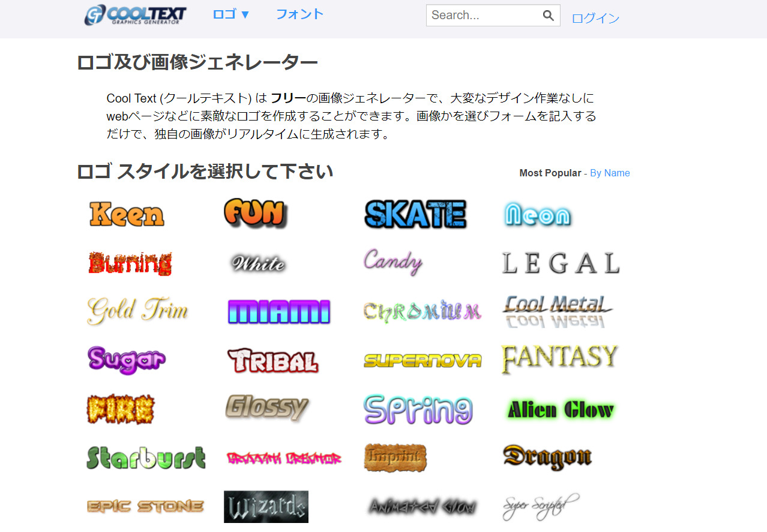Select the Keen logo style
Viewport: 767px width, 532px height.
tap(126, 214)
